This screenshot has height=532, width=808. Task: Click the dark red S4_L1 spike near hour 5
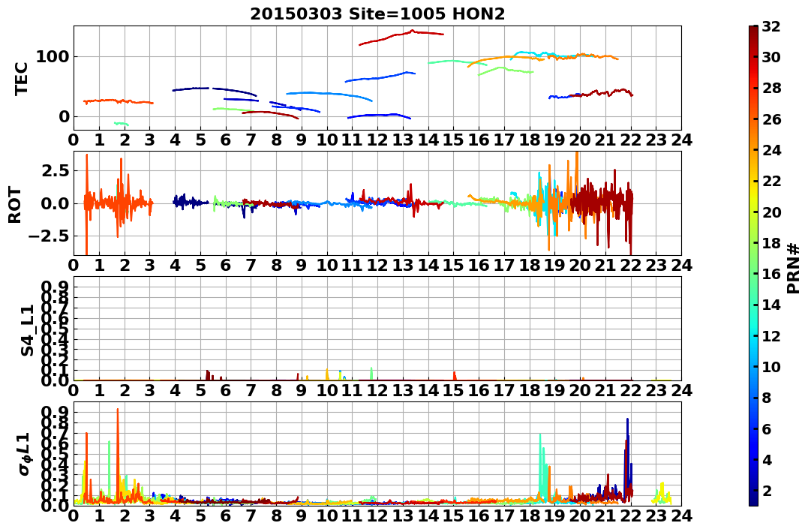point(208,374)
